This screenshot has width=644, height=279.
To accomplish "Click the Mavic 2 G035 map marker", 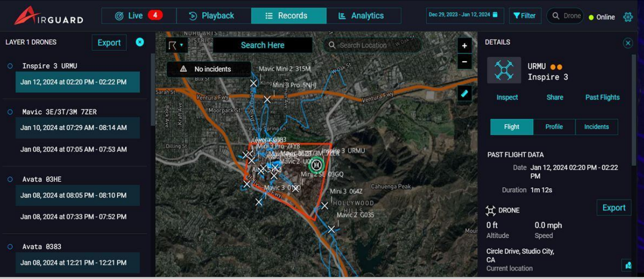I will [331, 229].
